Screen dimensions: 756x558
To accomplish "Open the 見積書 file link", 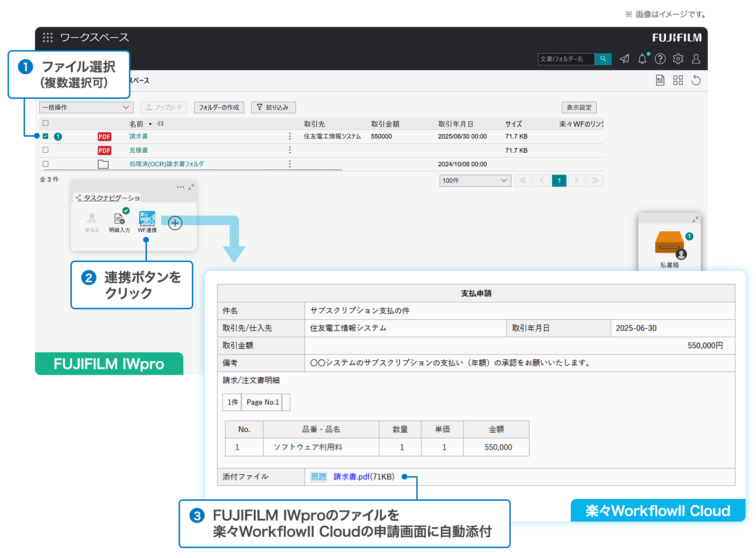I will coord(138,150).
